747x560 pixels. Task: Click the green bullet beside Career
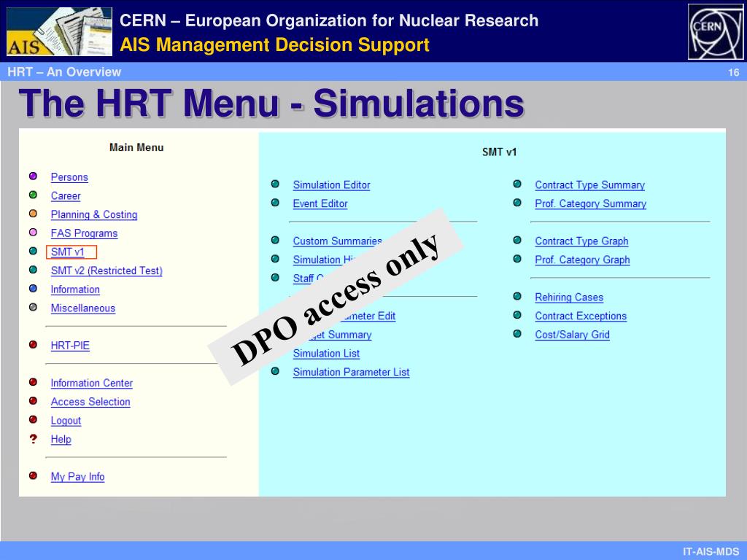point(33,195)
